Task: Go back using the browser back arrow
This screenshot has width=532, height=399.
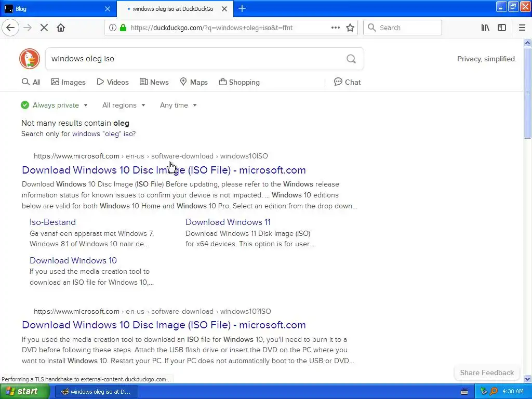Action: pos(10,28)
